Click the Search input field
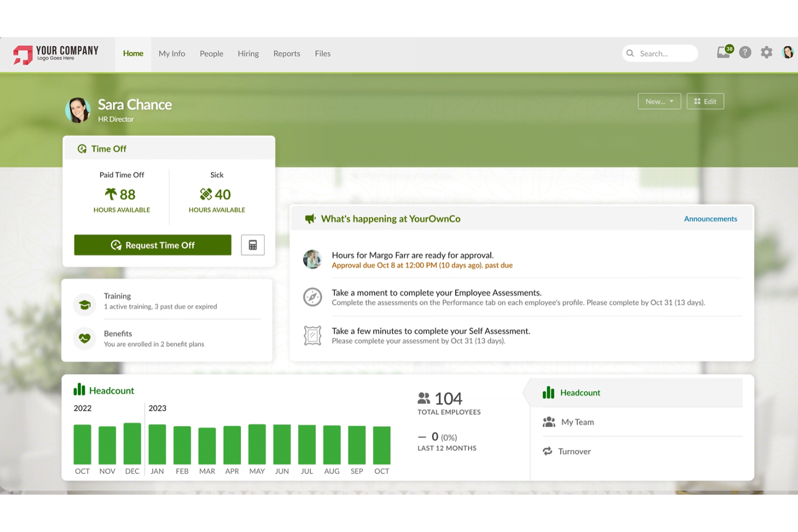The image size is (798, 532). click(x=665, y=54)
